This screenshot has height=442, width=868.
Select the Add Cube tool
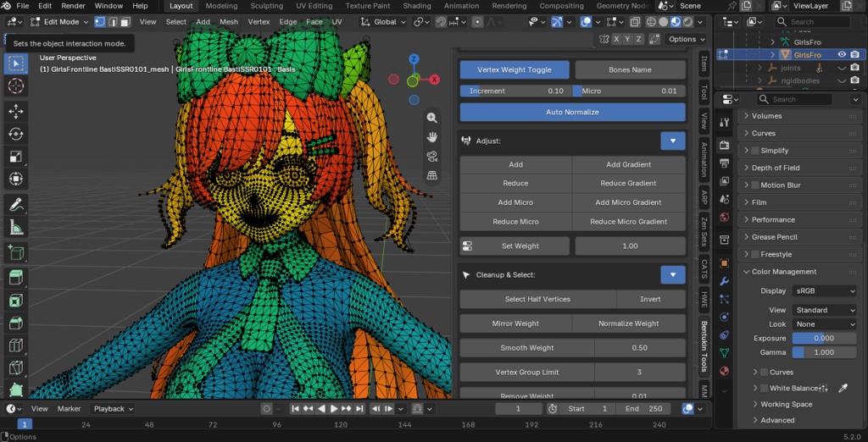click(x=16, y=252)
